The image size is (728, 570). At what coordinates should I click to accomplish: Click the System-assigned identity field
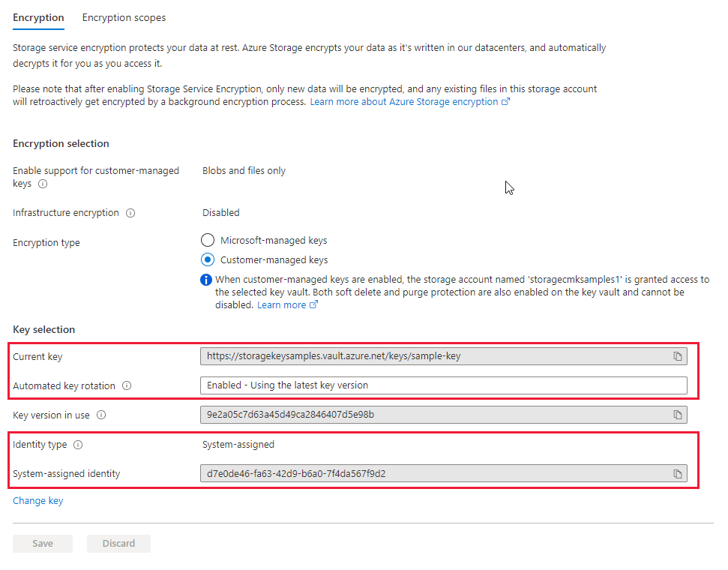coord(435,474)
